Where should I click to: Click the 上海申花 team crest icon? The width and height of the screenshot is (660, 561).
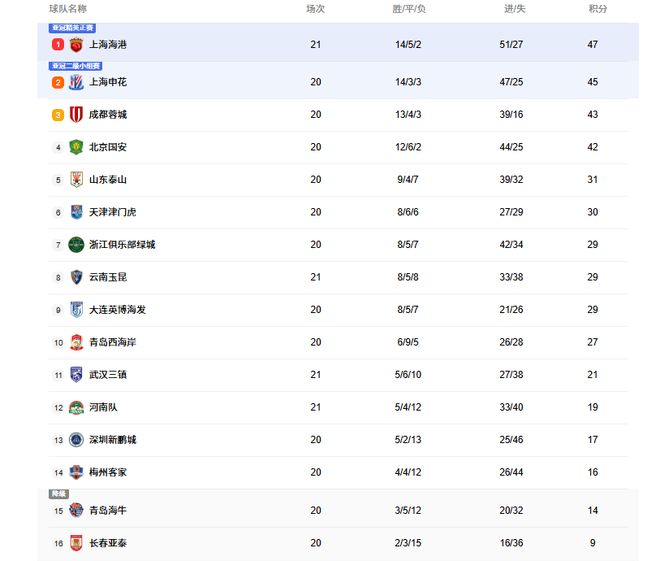pos(76,82)
